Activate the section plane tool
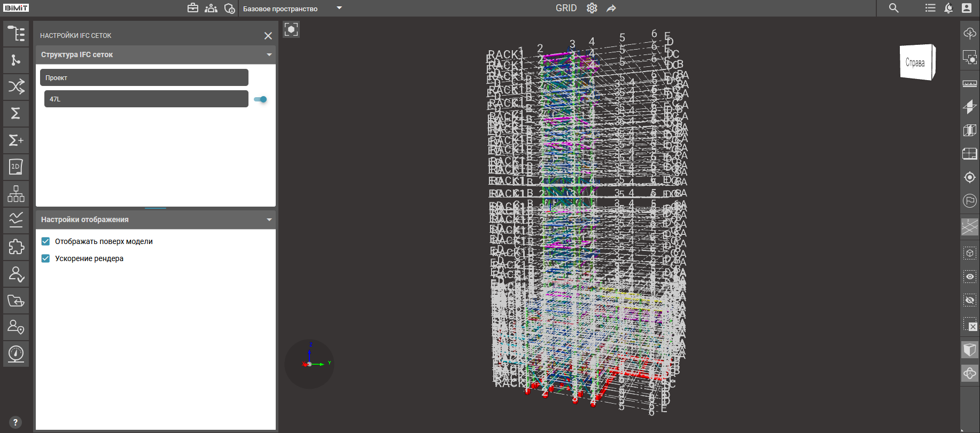 coord(969,107)
